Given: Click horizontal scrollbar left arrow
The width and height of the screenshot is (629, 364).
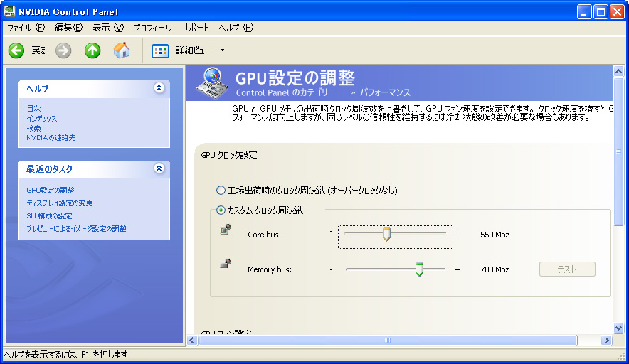Looking at the screenshot, I should tap(192, 341).
